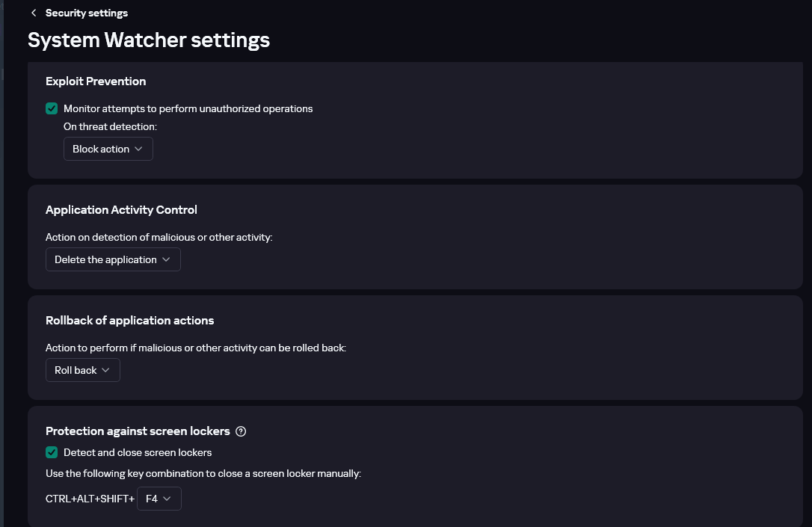Click the System Watcher settings page title
The image size is (812, 527).
(x=149, y=40)
